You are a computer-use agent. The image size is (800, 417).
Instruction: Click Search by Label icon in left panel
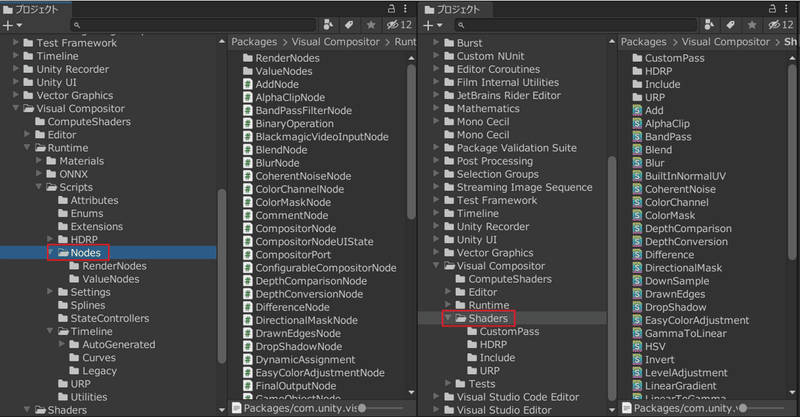coord(349,24)
